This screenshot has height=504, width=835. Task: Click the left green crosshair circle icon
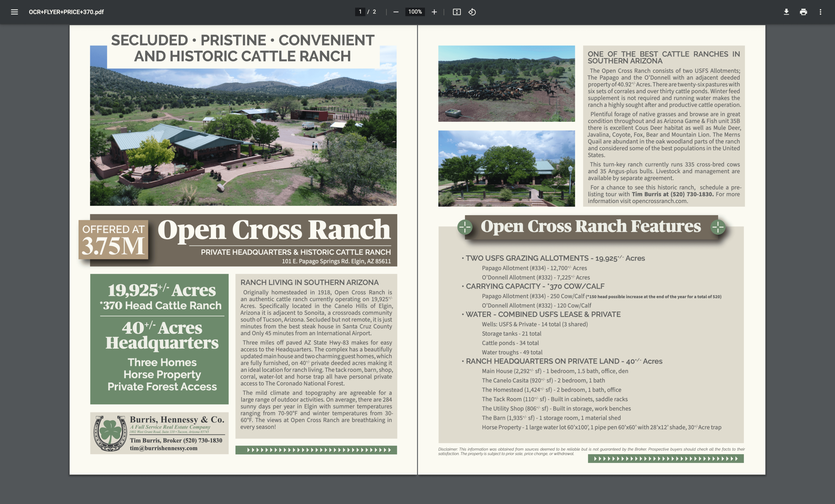[x=465, y=227]
